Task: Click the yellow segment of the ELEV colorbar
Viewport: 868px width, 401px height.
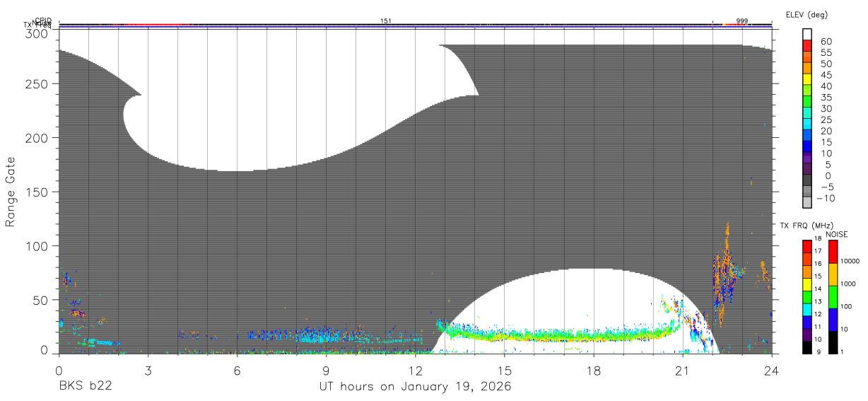Action: tap(807, 79)
